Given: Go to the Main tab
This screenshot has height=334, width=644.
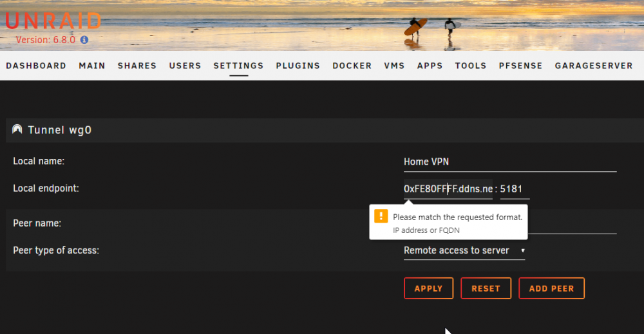Looking at the screenshot, I should [x=92, y=66].
